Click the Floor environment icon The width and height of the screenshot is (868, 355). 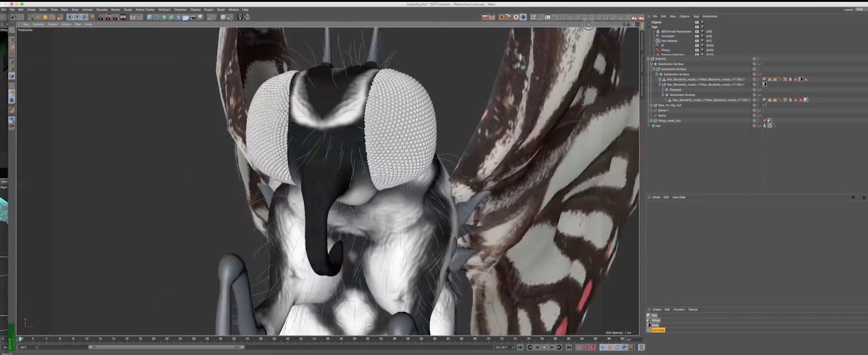click(x=186, y=17)
